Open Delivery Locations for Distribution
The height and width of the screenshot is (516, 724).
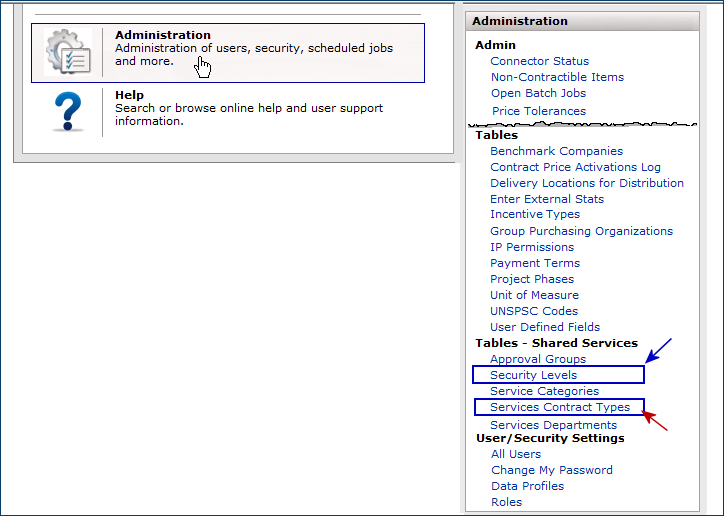coord(586,183)
